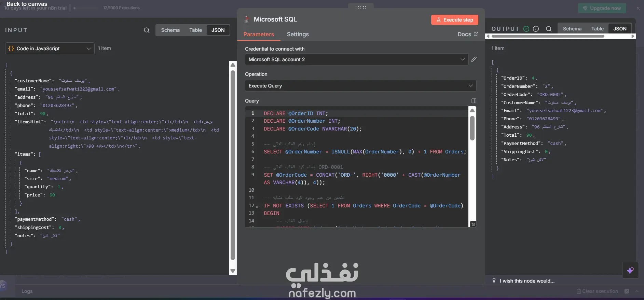Open the Settings tab
Image resolution: width=644 pixels, height=300 pixels.
pos(298,34)
